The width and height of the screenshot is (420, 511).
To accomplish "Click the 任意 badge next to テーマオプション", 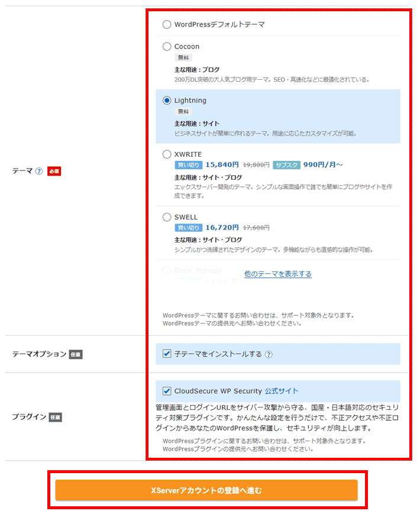I will click(76, 354).
